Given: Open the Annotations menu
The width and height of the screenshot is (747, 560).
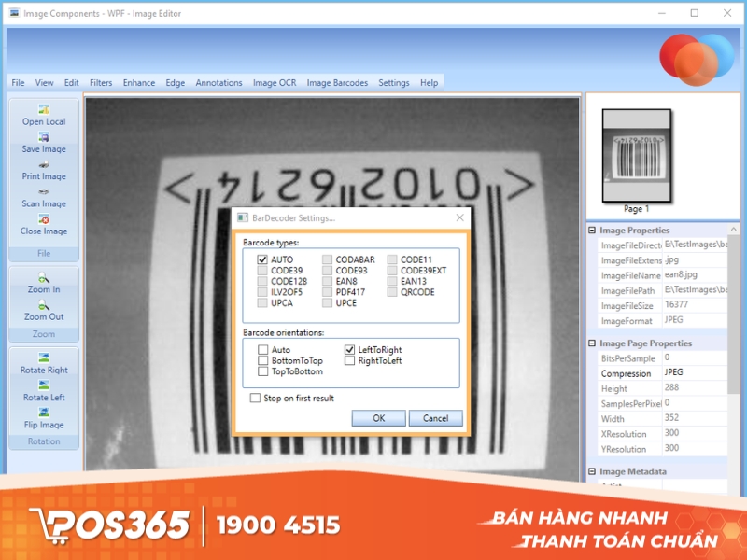Looking at the screenshot, I should pyautogui.click(x=218, y=82).
